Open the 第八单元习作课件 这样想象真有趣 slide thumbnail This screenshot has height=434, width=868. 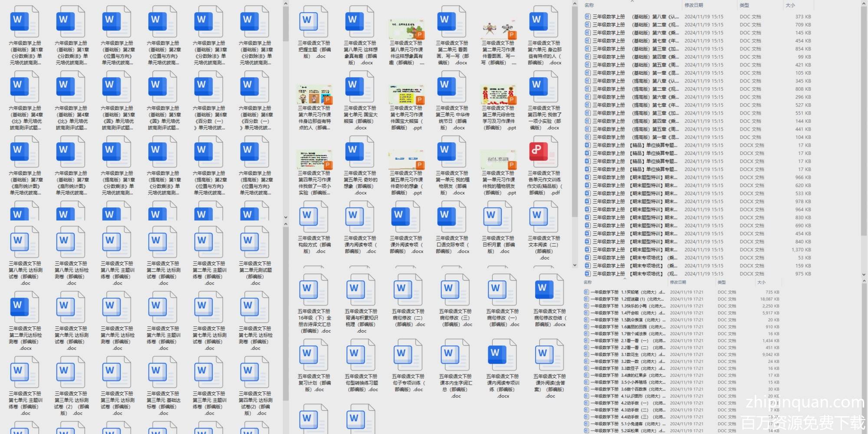pyautogui.click(x=406, y=29)
